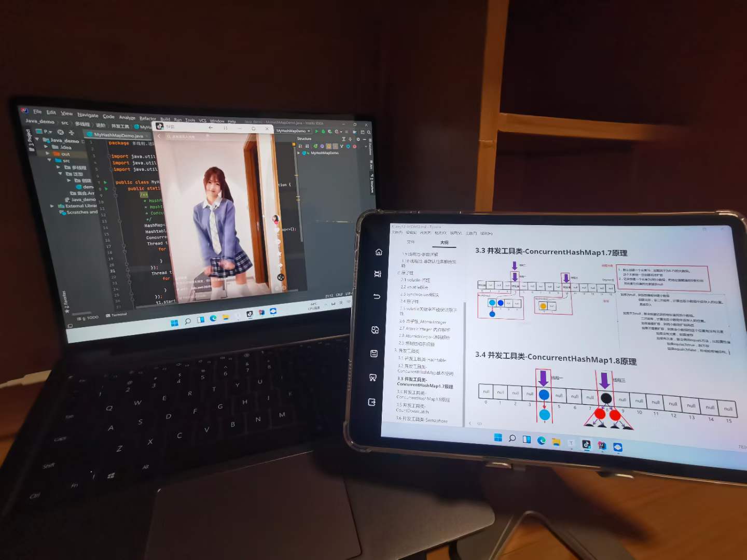This screenshot has width=747, height=560.
Task: Open the Code menu in IntelliJ IDEA
Action: (x=108, y=116)
